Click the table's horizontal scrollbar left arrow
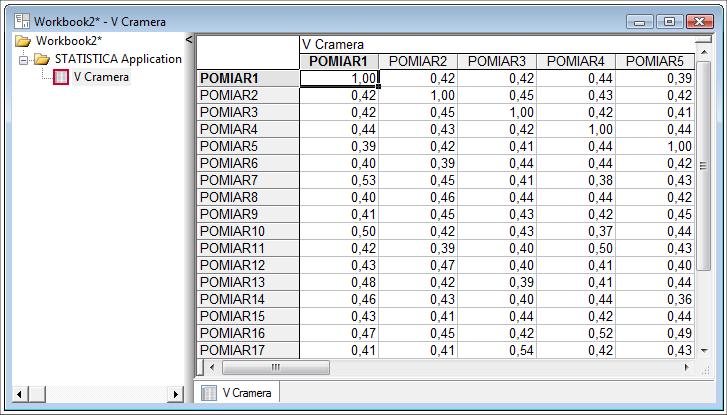 (x=212, y=368)
